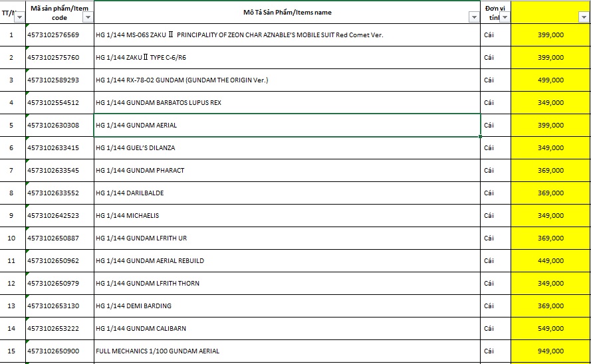Select the MS-06S ZAKU II Red Comet cell
591x364 pixels.
click(x=287, y=35)
